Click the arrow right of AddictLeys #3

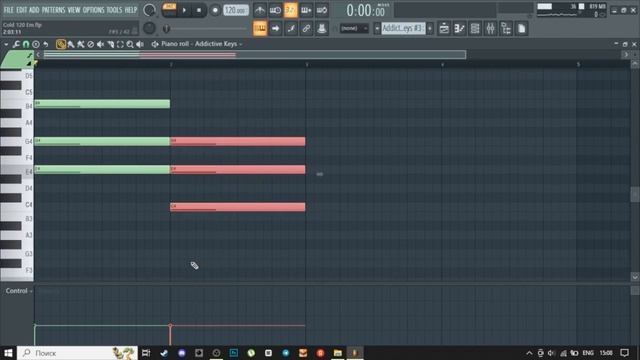(x=430, y=28)
